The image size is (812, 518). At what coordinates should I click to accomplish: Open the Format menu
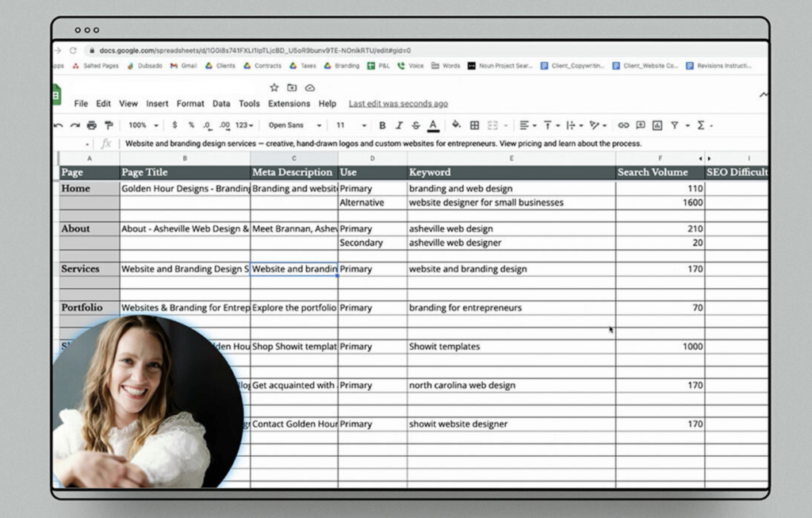[190, 104]
